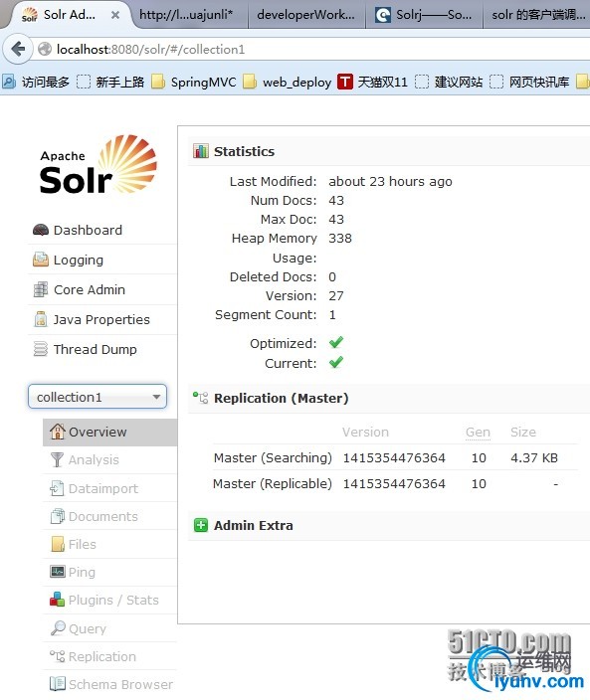The height and width of the screenshot is (700, 590).
Task: Open the collection1 core selector dropdown
Action: [x=98, y=397]
